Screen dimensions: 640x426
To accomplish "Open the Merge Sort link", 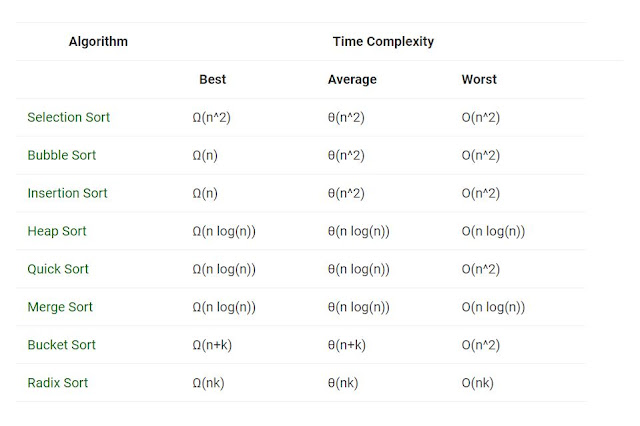I will 60,307.
